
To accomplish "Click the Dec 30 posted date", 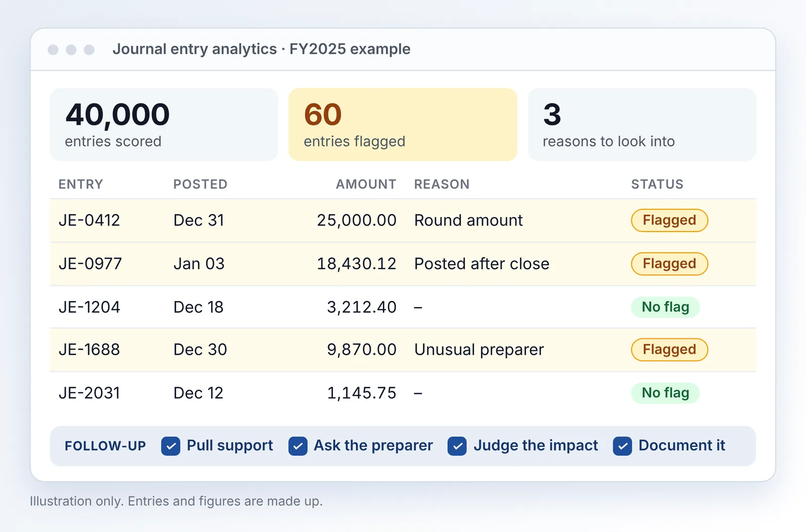I will pos(200,350).
